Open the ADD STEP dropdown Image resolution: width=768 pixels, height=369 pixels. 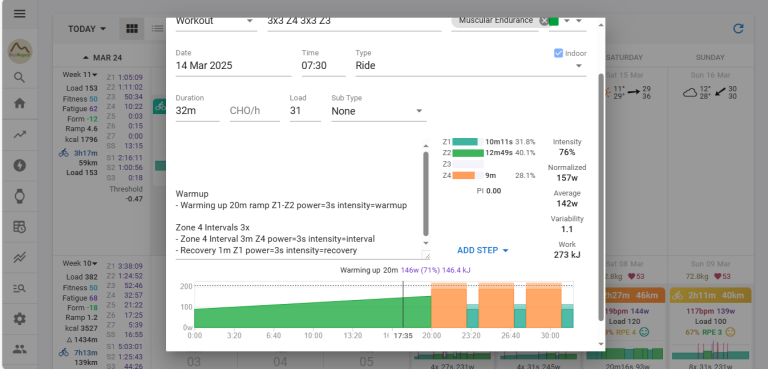(x=483, y=250)
